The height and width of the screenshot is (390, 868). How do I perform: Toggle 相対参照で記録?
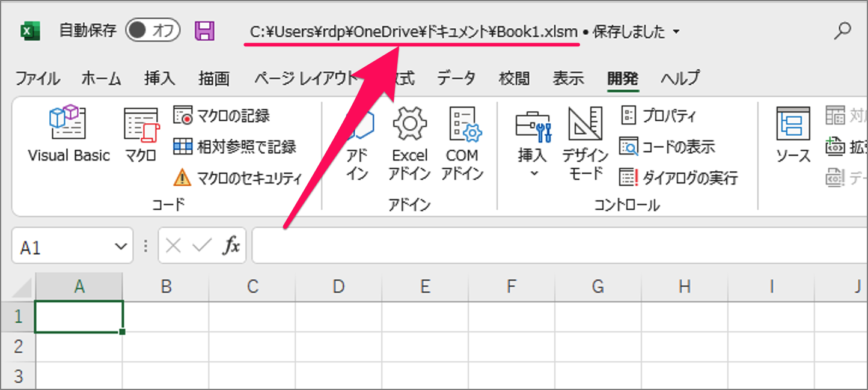pos(235,147)
